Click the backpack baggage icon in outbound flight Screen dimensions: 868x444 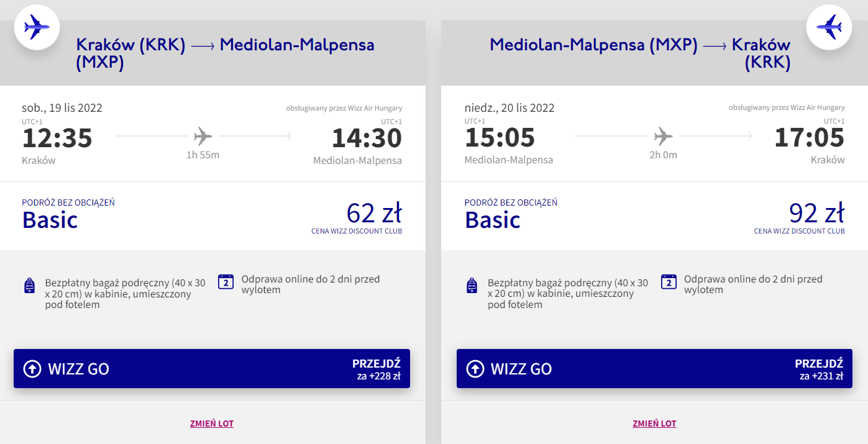(x=29, y=286)
